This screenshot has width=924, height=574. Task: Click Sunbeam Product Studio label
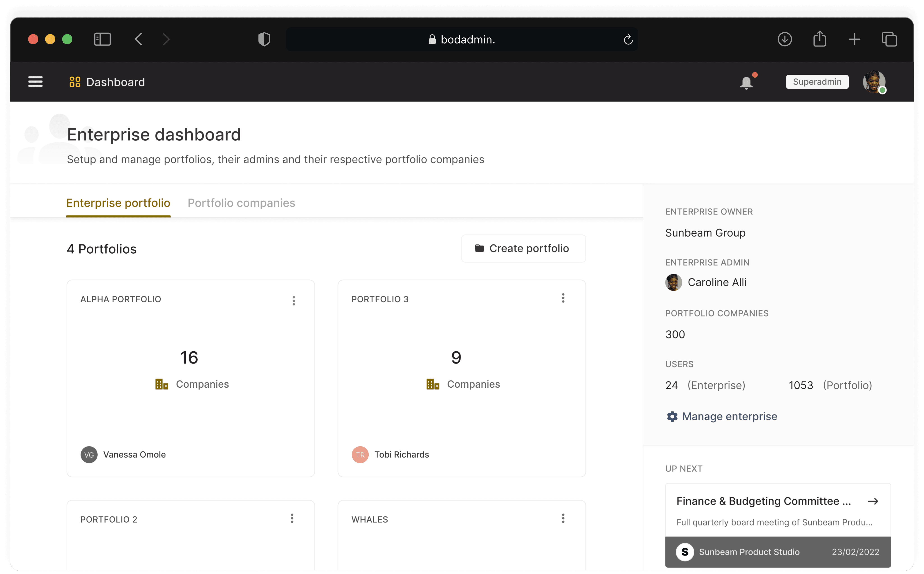(x=749, y=552)
